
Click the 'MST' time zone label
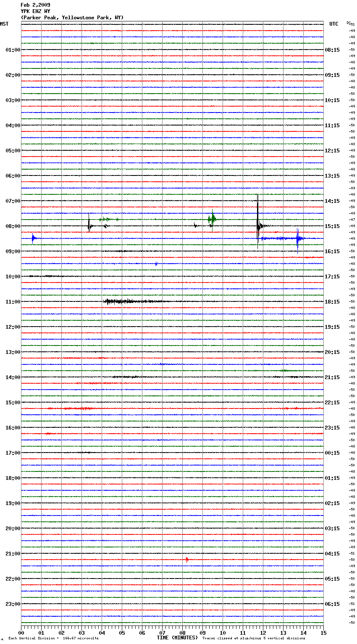tap(4, 24)
